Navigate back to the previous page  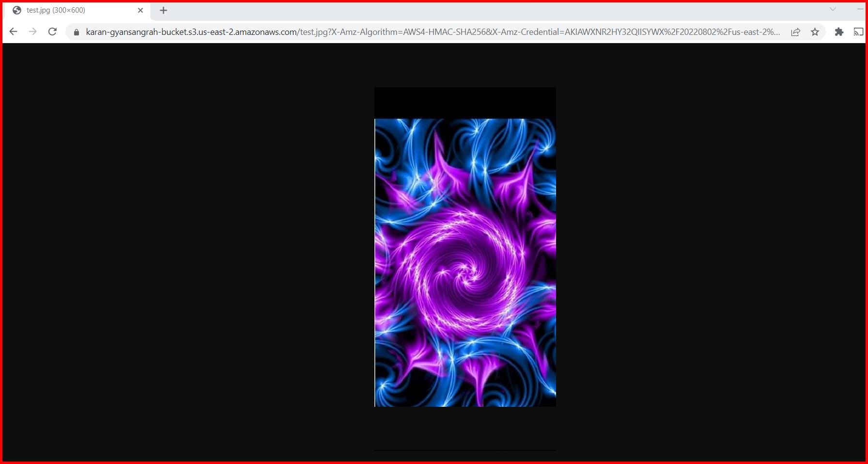pyautogui.click(x=13, y=32)
